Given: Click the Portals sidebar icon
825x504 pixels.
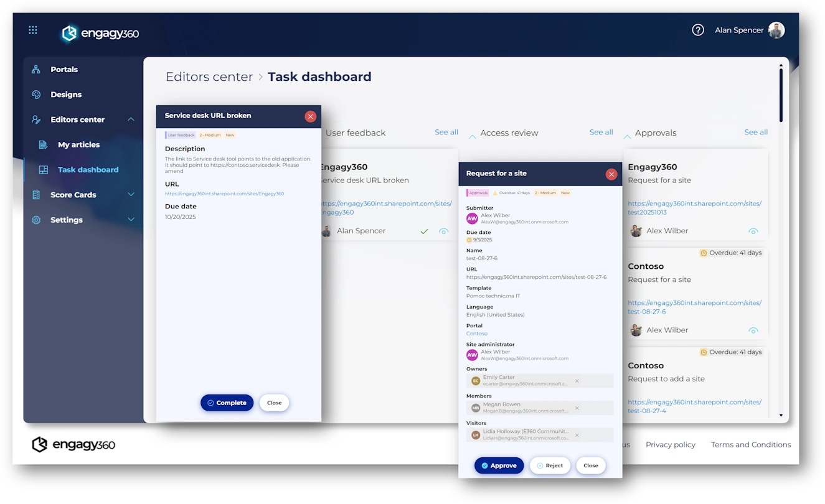Looking at the screenshot, I should pos(36,70).
